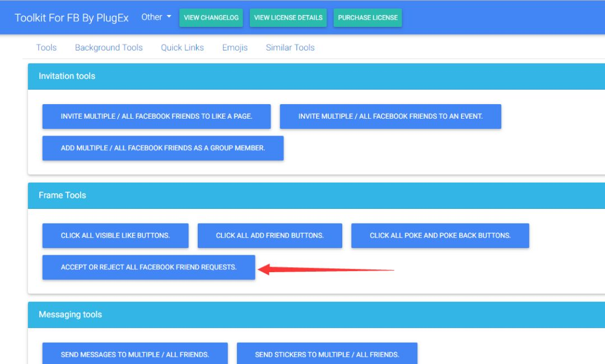Viewport: 605px width, 364px height.
Task: Open the Emojis tab
Action: 235,48
